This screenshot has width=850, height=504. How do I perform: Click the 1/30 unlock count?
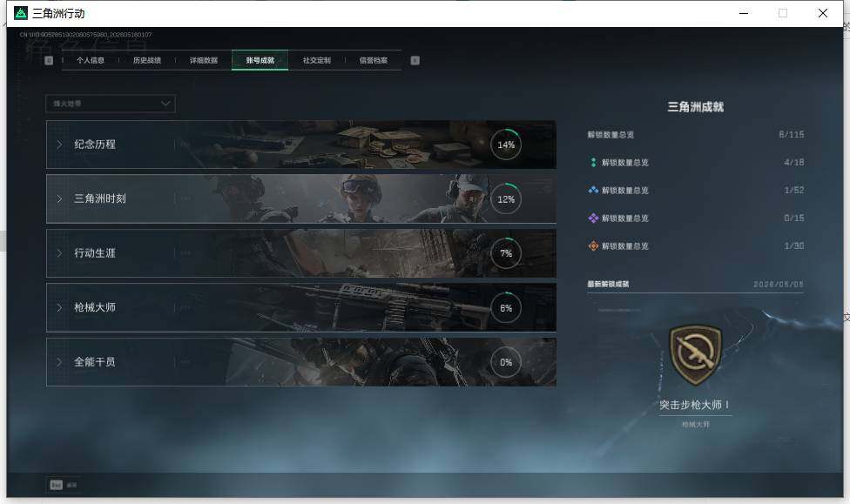tap(794, 246)
